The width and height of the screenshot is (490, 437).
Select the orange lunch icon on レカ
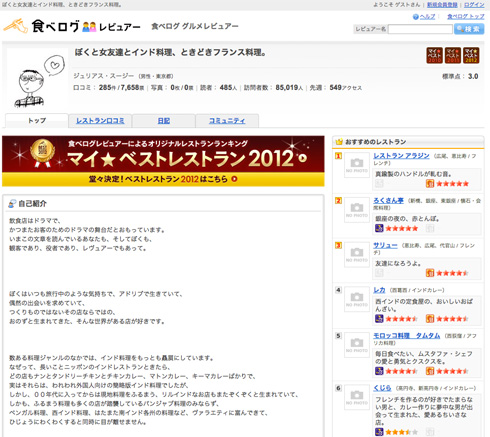(430, 319)
